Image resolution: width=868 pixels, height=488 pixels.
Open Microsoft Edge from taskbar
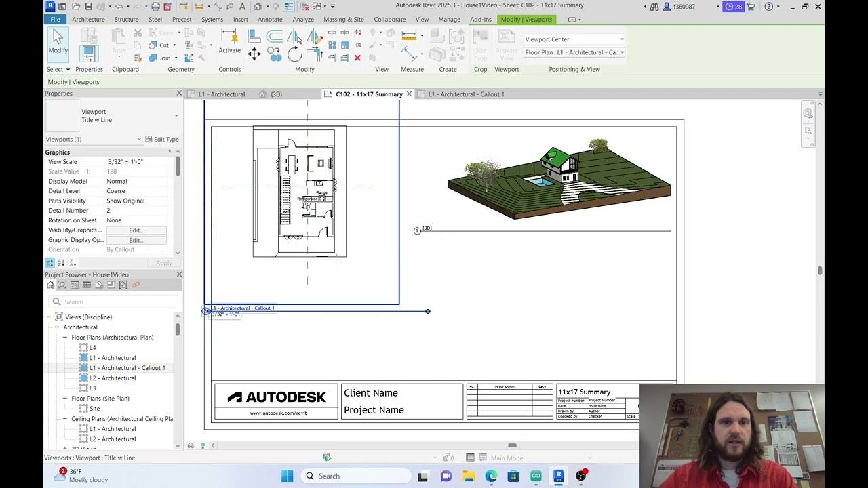click(491, 476)
